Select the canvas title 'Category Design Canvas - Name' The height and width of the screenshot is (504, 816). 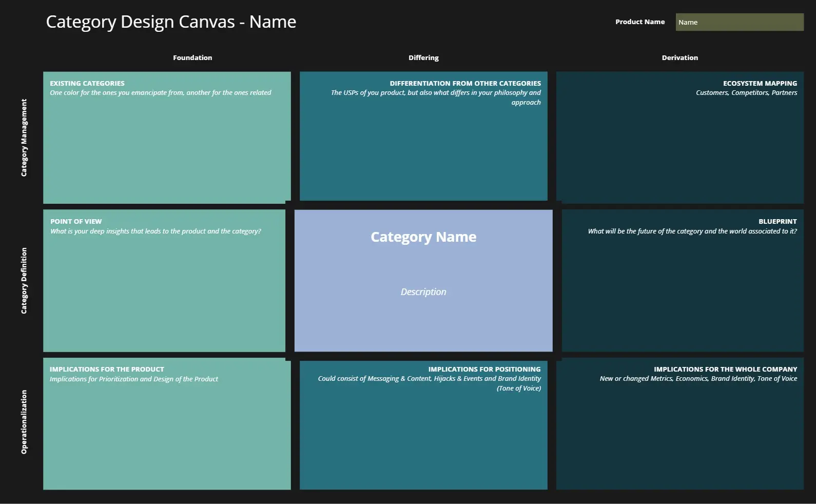[171, 22]
